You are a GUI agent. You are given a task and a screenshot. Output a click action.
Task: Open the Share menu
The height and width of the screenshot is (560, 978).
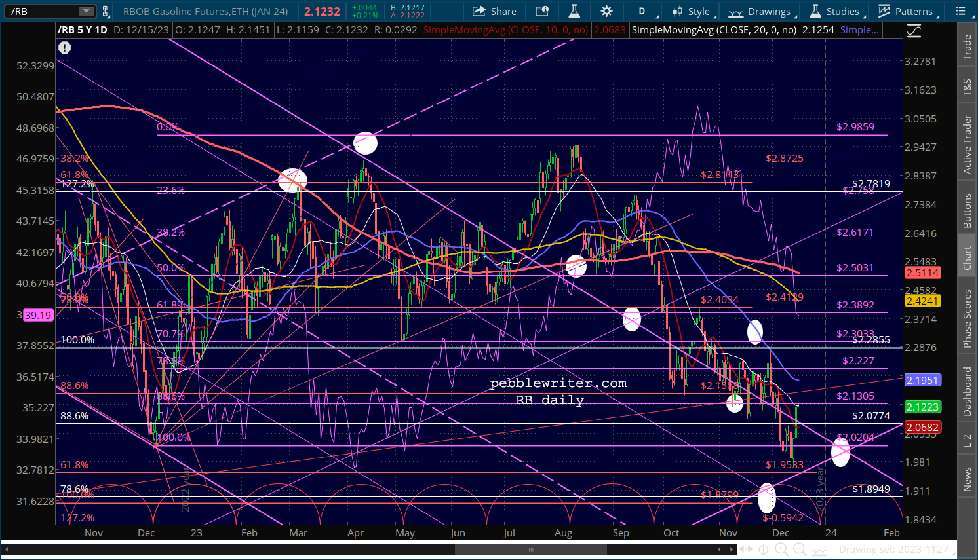coord(494,11)
